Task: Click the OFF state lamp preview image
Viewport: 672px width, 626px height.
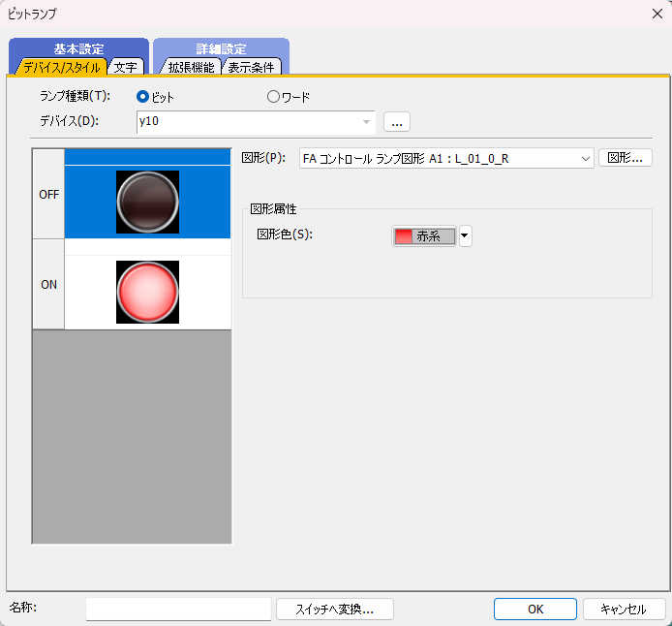Action: click(x=147, y=202)
